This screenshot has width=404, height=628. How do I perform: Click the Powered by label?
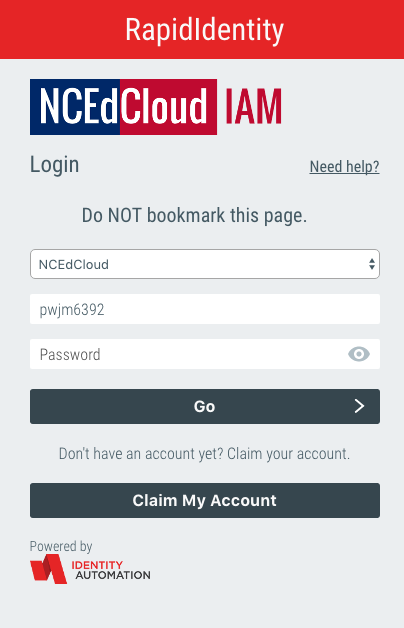click(61, 546)
